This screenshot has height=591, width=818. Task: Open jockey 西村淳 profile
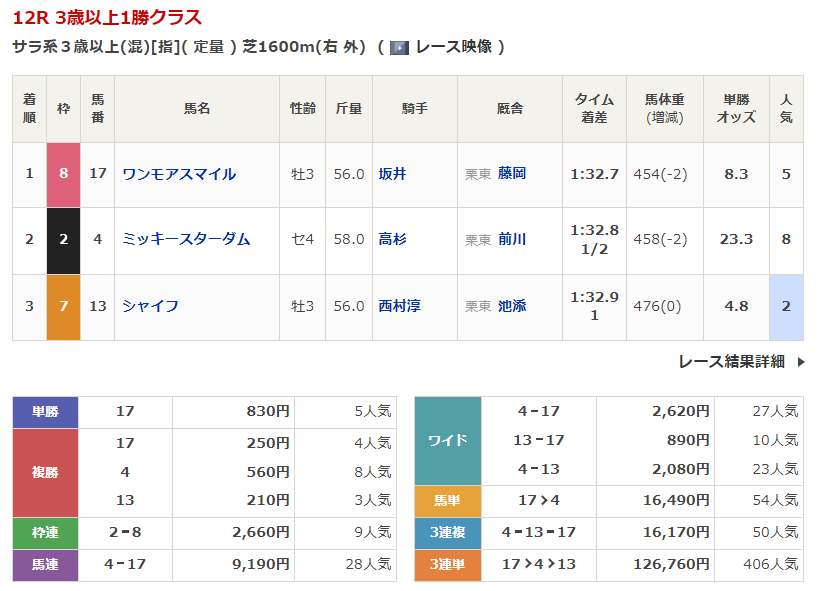click(x=399, y=306)
